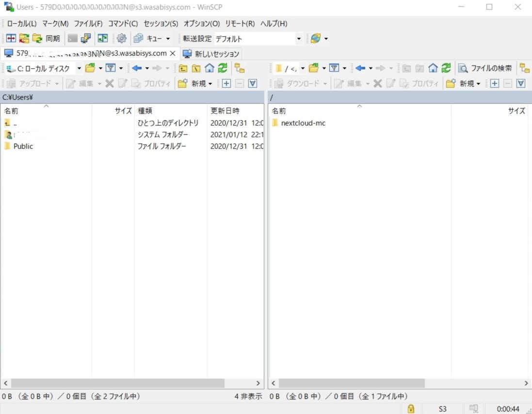The image size is (532, 414).
Task: Click invert selection icon in local panel
Action: pyautogui.click(x=253, y=83)
